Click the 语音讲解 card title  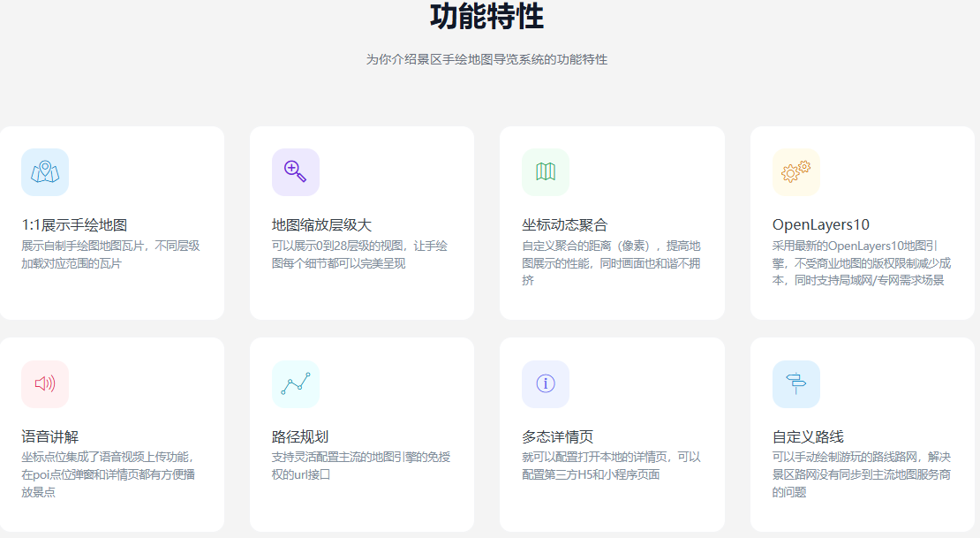[50, 436]
